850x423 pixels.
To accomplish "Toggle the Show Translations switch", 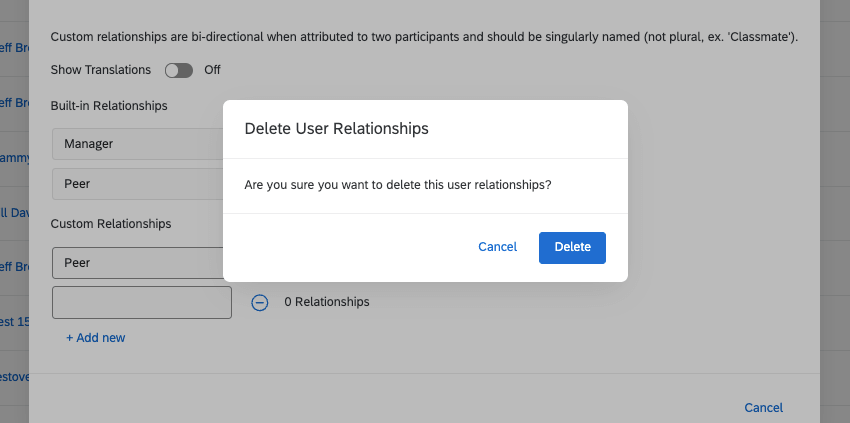I will (178, 70).
